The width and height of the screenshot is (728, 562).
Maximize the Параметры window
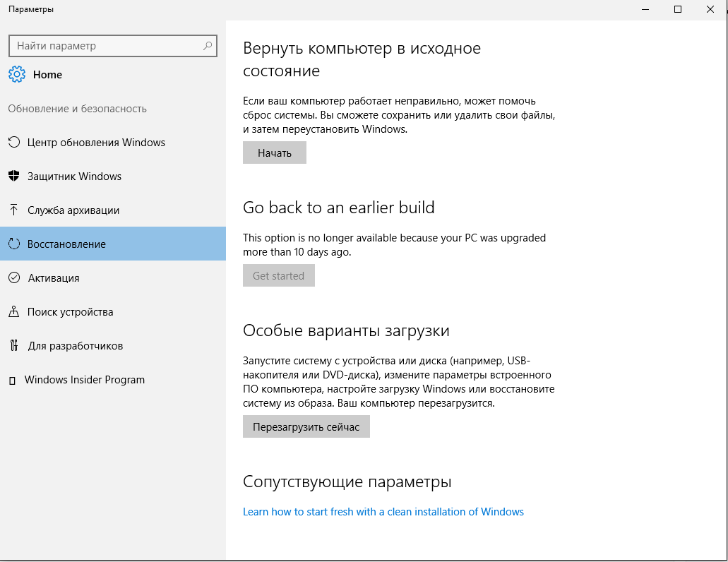coord(677,9)
